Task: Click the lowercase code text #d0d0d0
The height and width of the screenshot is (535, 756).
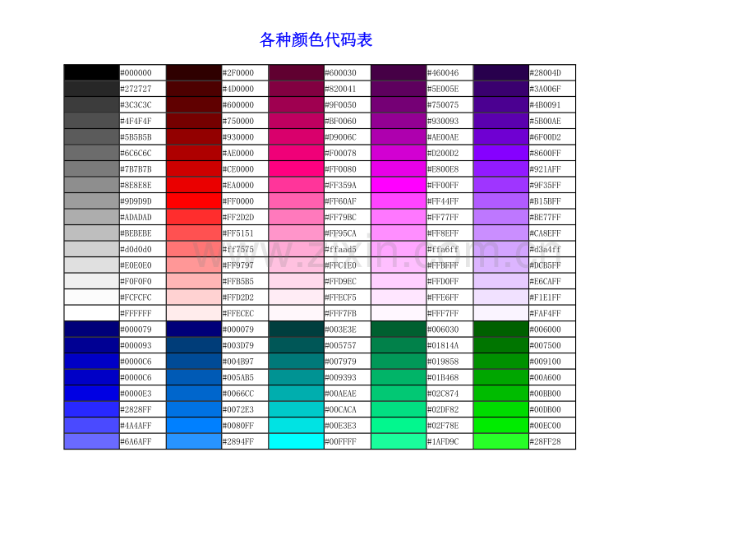Action: [x=136, y=249]
